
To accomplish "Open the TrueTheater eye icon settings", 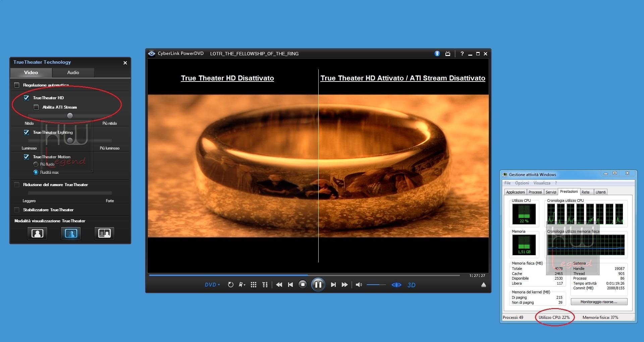I will (x=396, y=285).
